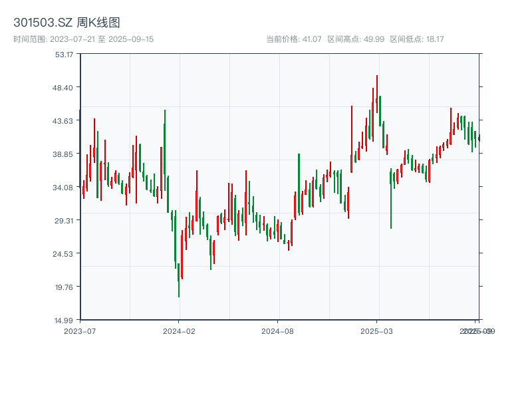The image size is (532, 399).
Task: Click the 48.40 y-axis price label
Action: [x=64, y=88]
